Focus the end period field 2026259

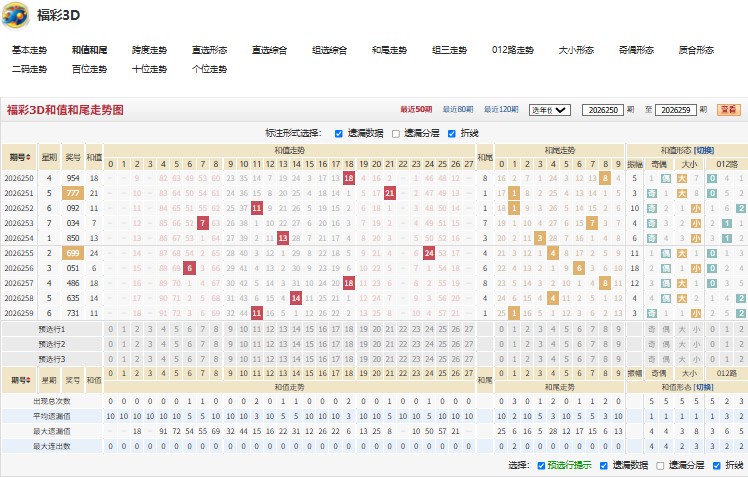pyautogui.click(x=676, y=110)
